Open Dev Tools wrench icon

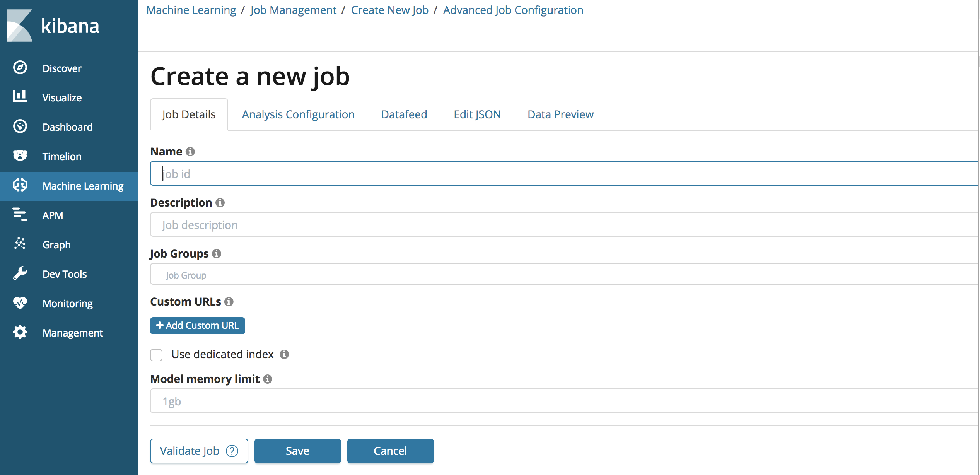(x=20, y=273)
